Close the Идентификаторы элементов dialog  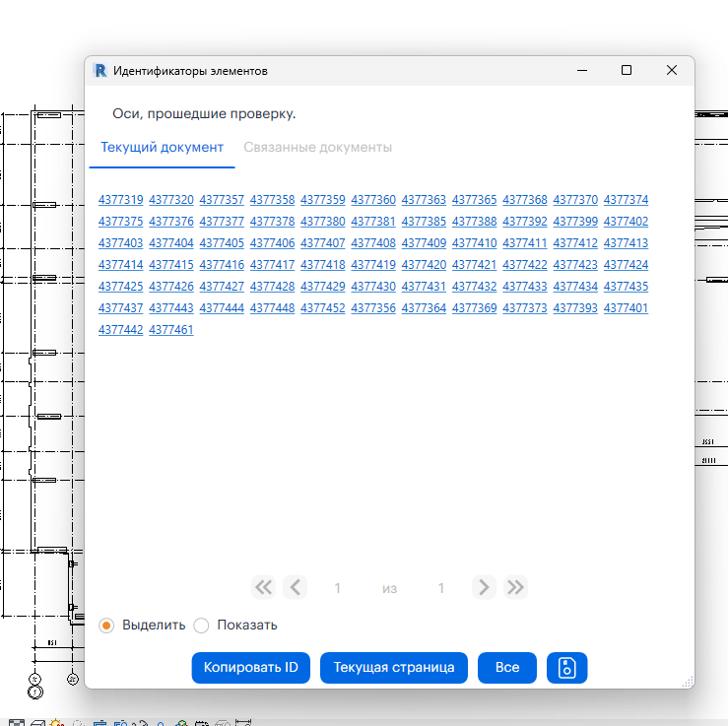(672, 70)
